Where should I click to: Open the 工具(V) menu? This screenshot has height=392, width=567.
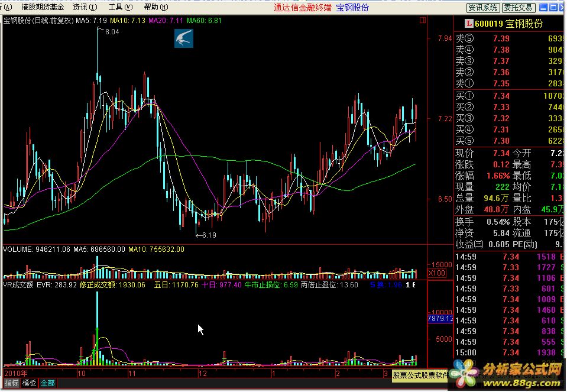point(121,7)
